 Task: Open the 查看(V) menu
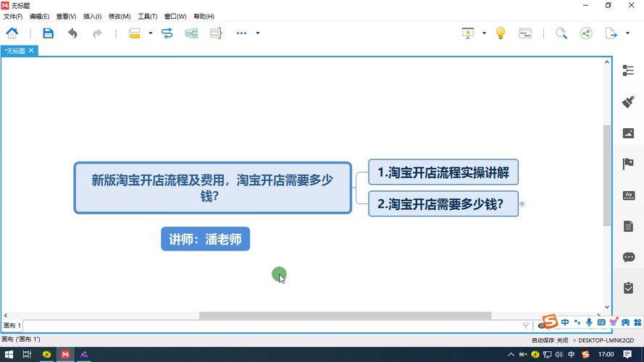[66, 17]
